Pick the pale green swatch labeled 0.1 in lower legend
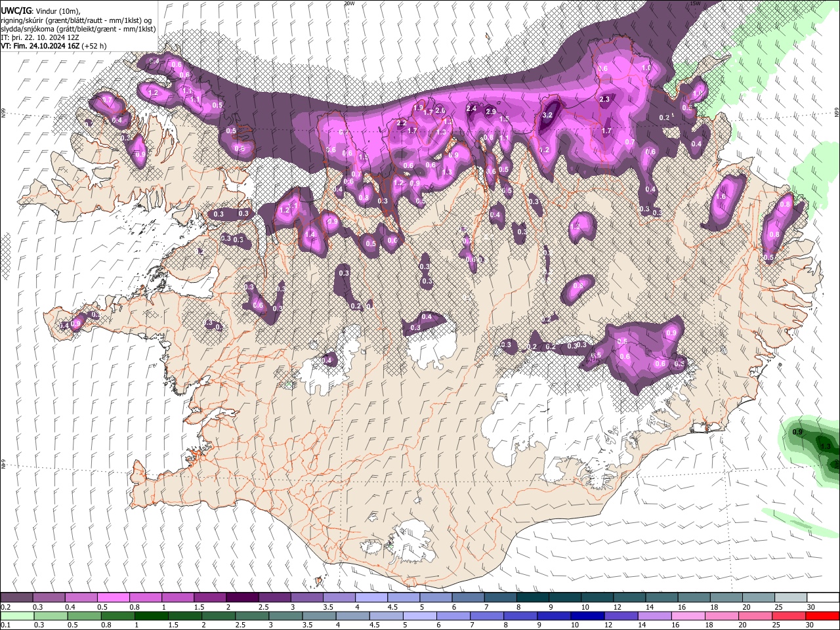840x630 pixels. point(16,616)
